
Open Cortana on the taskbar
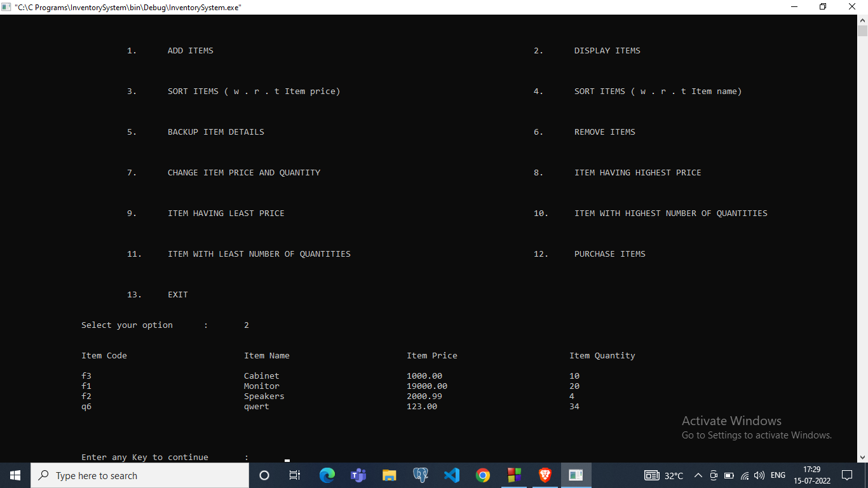(264, 475)
